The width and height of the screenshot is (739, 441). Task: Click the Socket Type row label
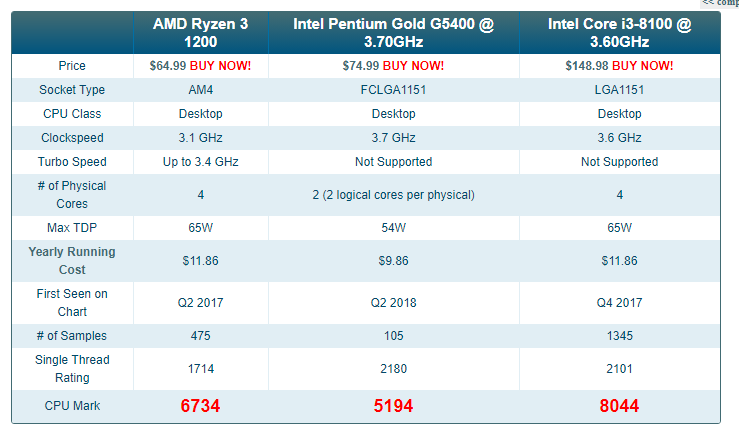pyautogui.click(x=72, y=90)
